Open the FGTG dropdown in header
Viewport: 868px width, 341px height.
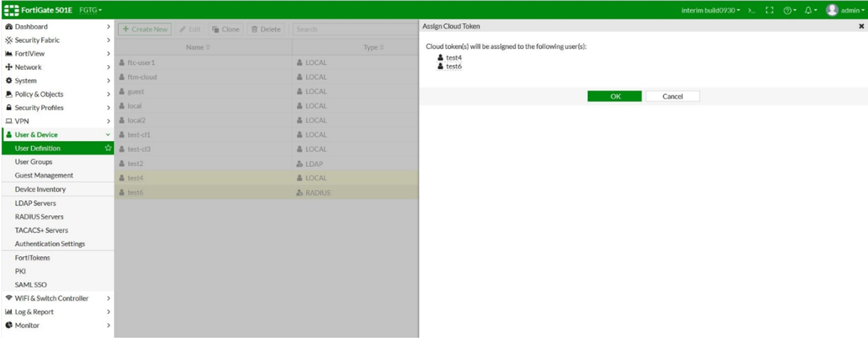coord(91,11)
